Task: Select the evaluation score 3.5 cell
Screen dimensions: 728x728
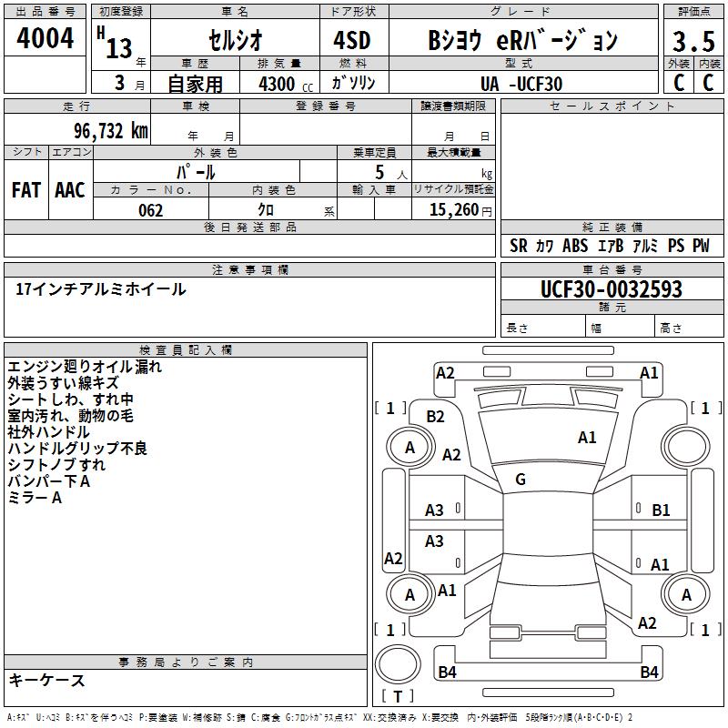Action: (x=693, y=41)
